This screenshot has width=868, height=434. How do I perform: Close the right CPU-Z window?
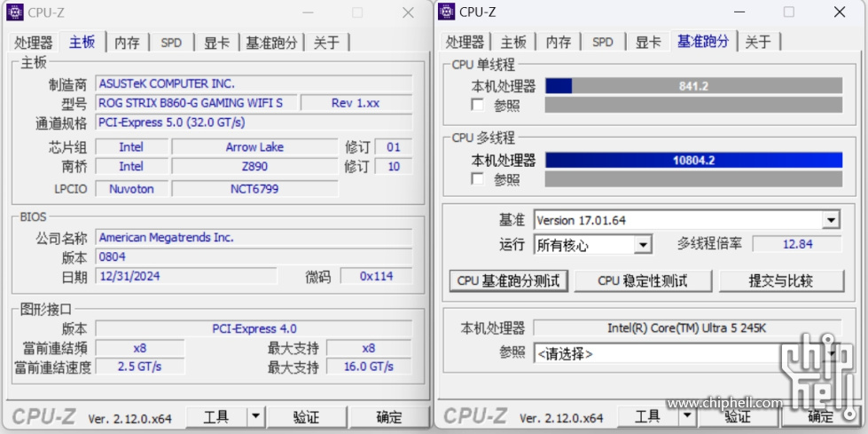840,12
